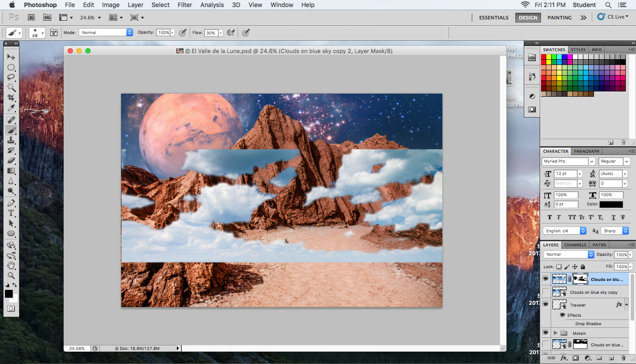Viewport: 636px width, 364px height.
Task: Open the Analysis menu
Action: (212, 5)
